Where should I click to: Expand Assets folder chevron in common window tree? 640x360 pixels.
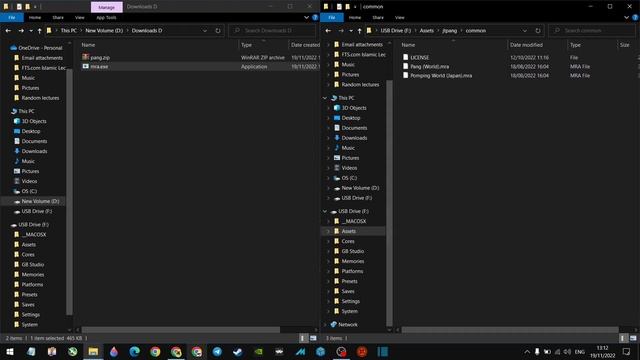(329, 231)
